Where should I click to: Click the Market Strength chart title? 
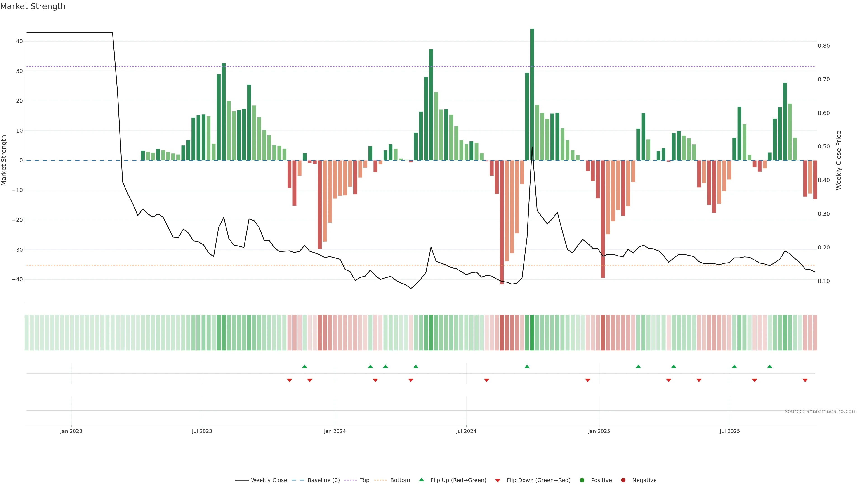pyautogui.click(x=33, y=6)
